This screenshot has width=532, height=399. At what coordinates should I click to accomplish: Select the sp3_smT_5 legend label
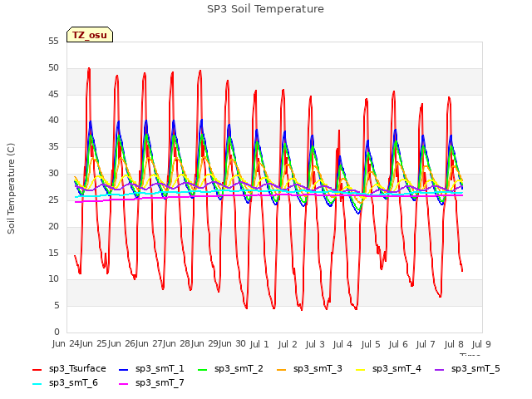point(475,369)
